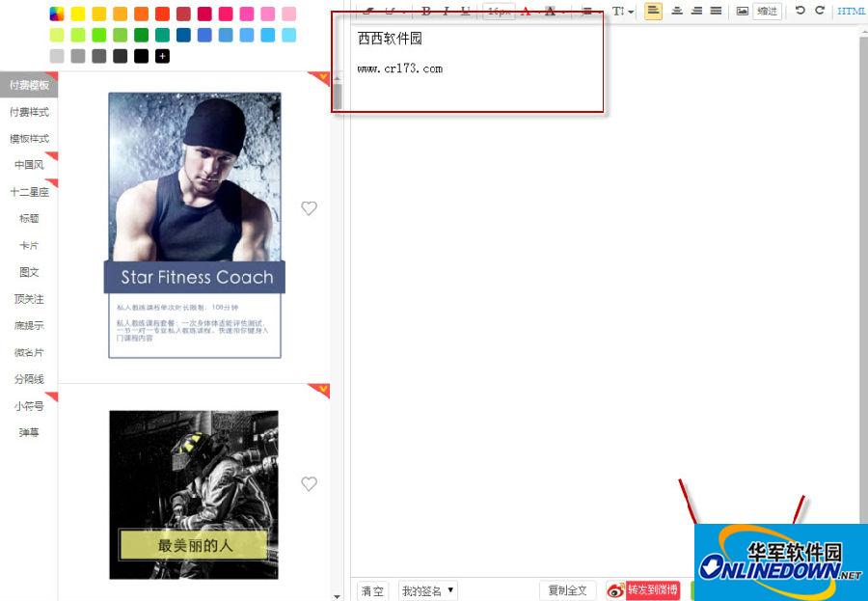
Task: Click the 复制全文 copy all button
Action: 567,590
